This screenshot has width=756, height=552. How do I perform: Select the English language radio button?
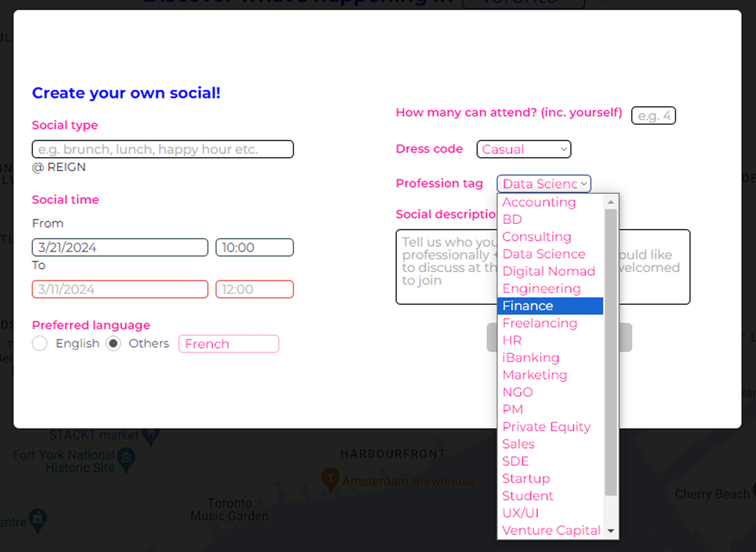coord(40,343)
